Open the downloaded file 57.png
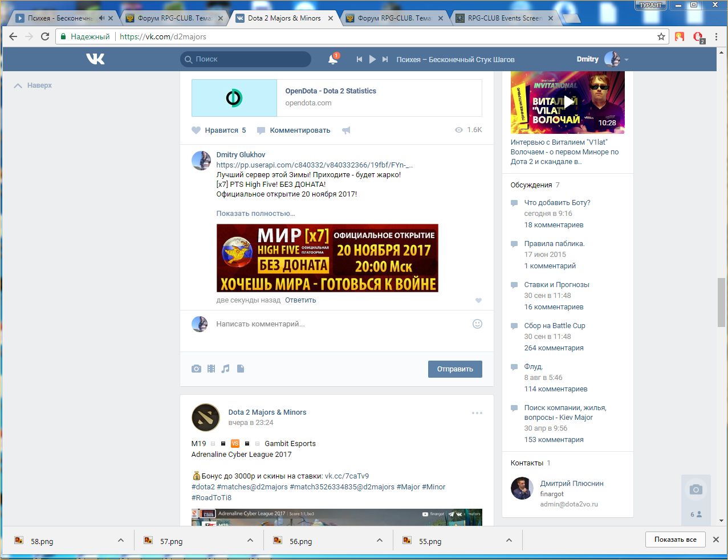Viewport: 728px width, 560px height. click(x=171, y=541)
